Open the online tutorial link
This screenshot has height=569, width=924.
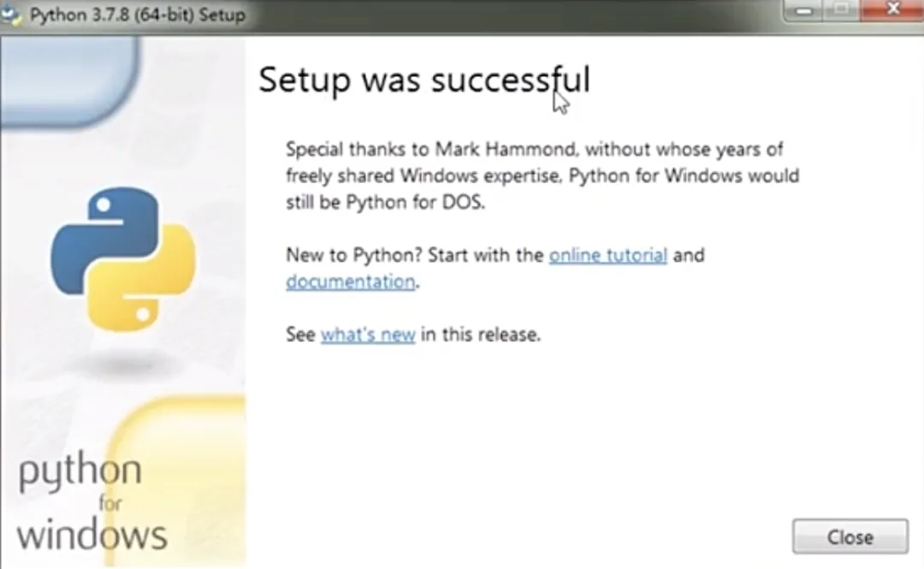(607, 255)
